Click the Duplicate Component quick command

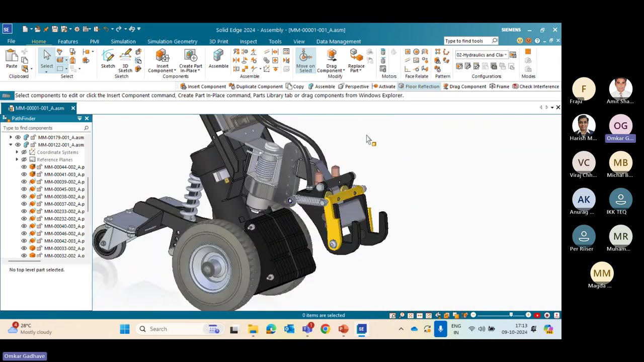coord(256,86)
